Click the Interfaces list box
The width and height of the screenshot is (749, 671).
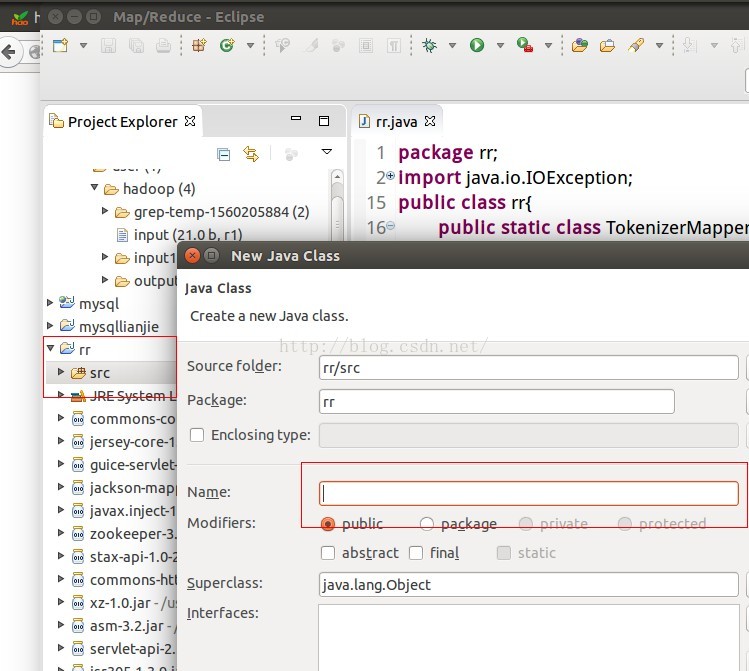[x=528, y=638]
